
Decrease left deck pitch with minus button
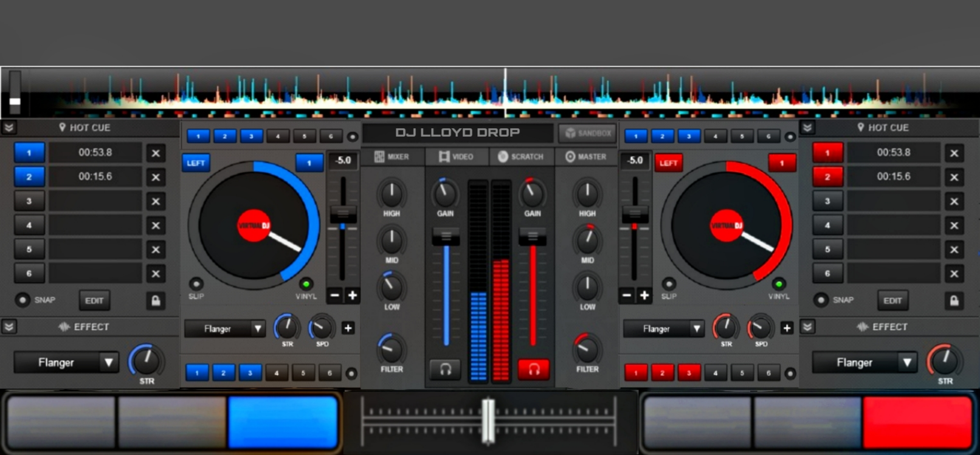(334, 296)
